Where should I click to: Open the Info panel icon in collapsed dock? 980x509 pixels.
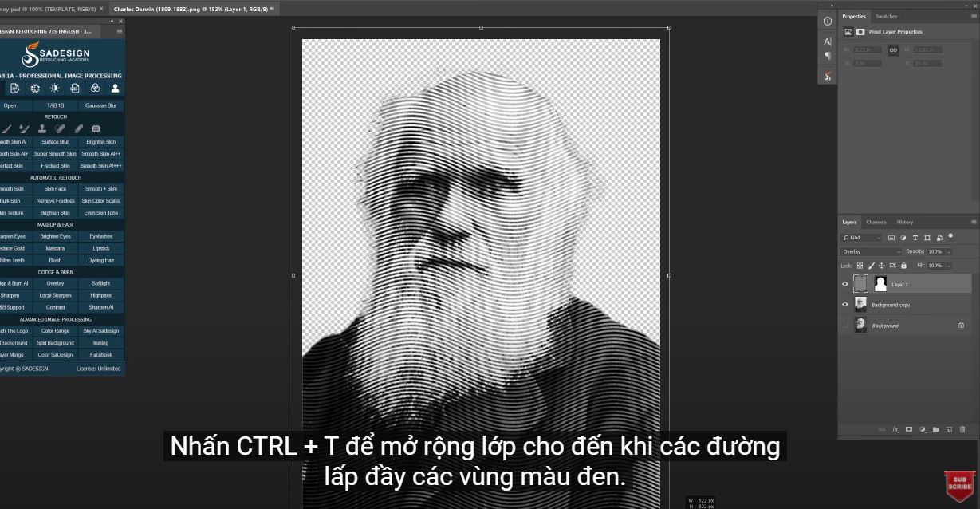click(x=827, y=21)
